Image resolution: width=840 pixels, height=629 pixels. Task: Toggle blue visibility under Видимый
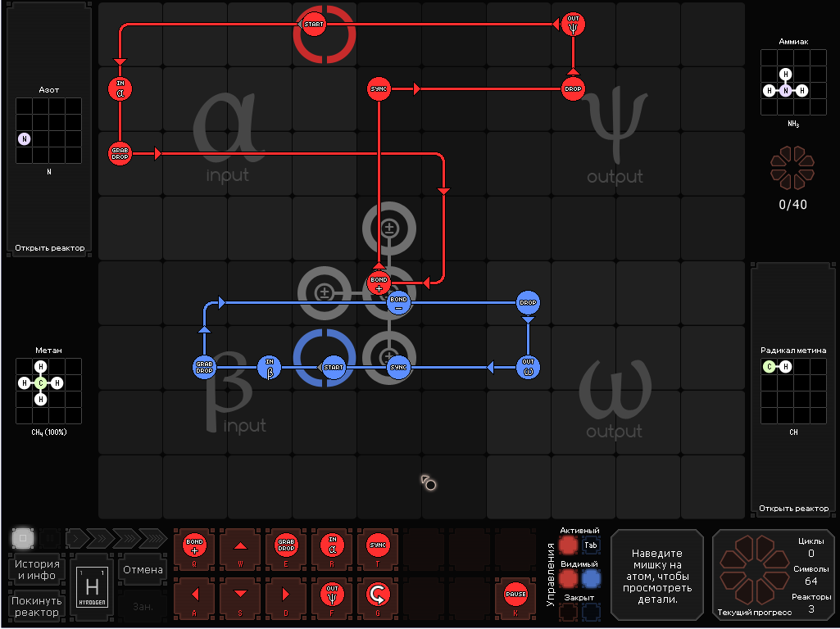coord(591,579)
